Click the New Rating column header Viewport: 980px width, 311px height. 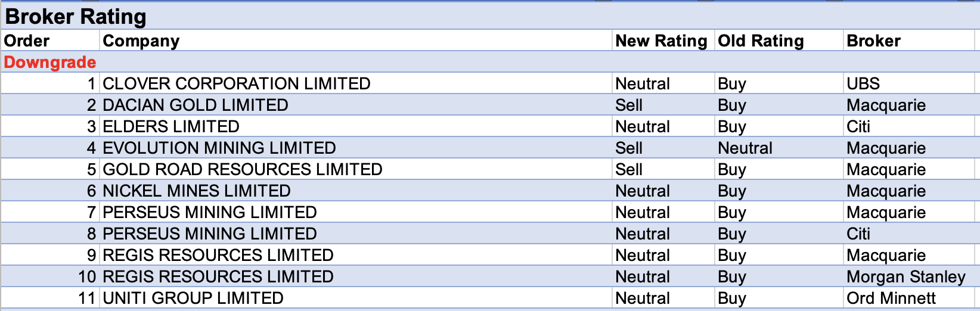[661, 41]
